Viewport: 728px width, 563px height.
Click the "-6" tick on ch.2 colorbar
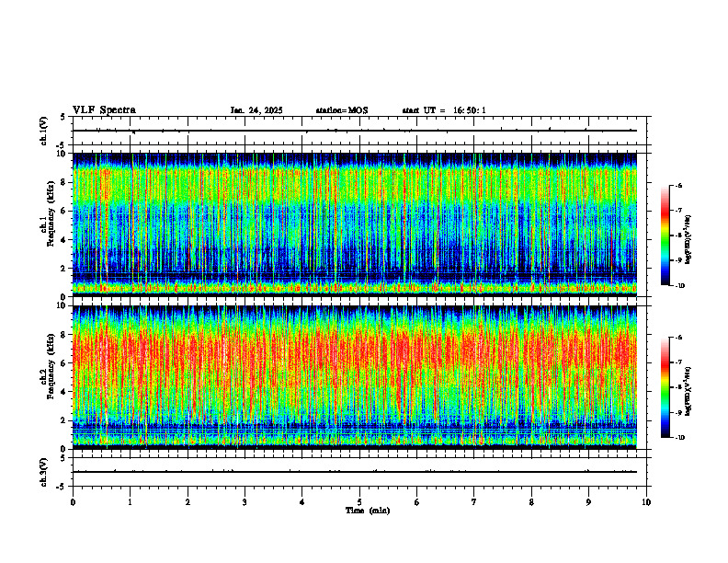(x=678, y=338)
